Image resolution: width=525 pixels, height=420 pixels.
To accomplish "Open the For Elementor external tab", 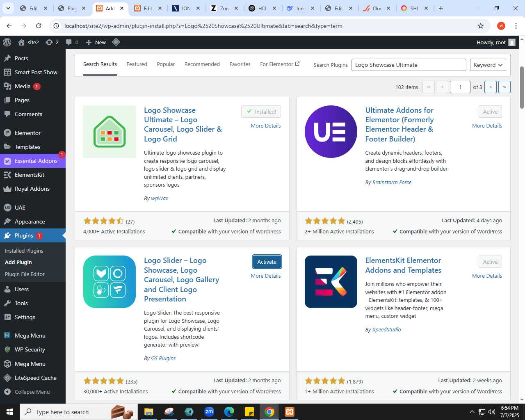I will point(280,64).
